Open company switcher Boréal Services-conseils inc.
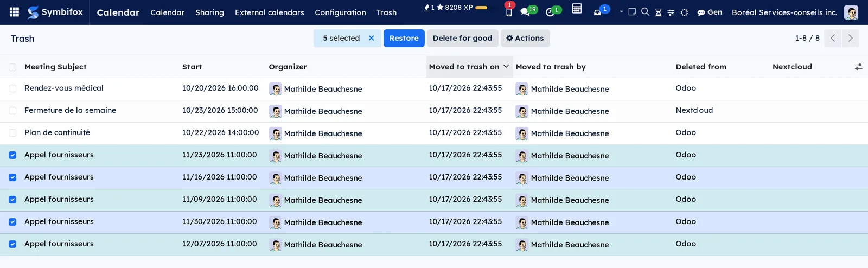This screenshot has width=868, height=268. [x=784, y=12]
